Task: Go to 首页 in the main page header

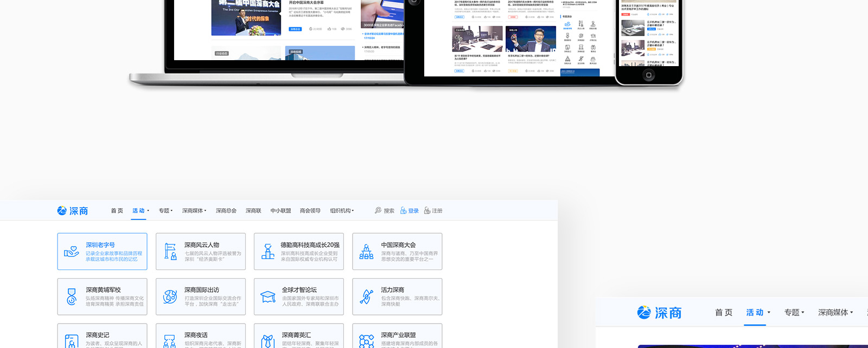Action: [x=117, y=211]
